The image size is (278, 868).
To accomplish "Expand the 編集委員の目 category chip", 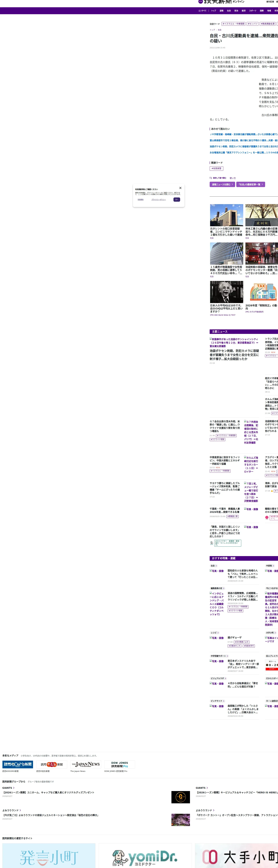I will (217, 588).
